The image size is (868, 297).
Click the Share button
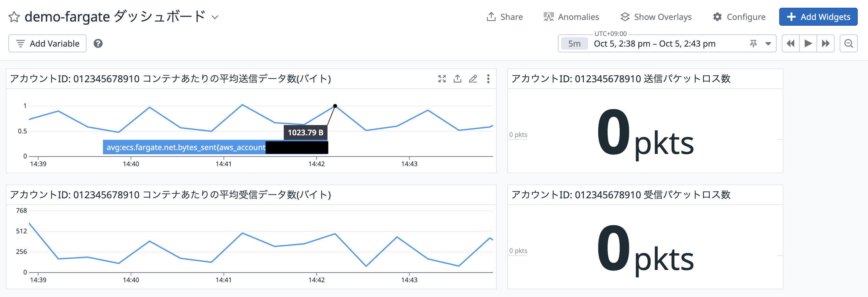pyautogui.click(x=504, y=17)
